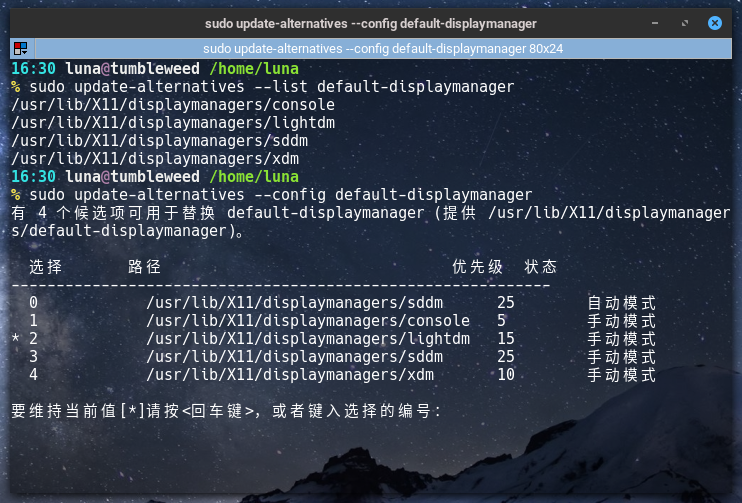Click the first "16:30" timestamp in the prompt

33,69
